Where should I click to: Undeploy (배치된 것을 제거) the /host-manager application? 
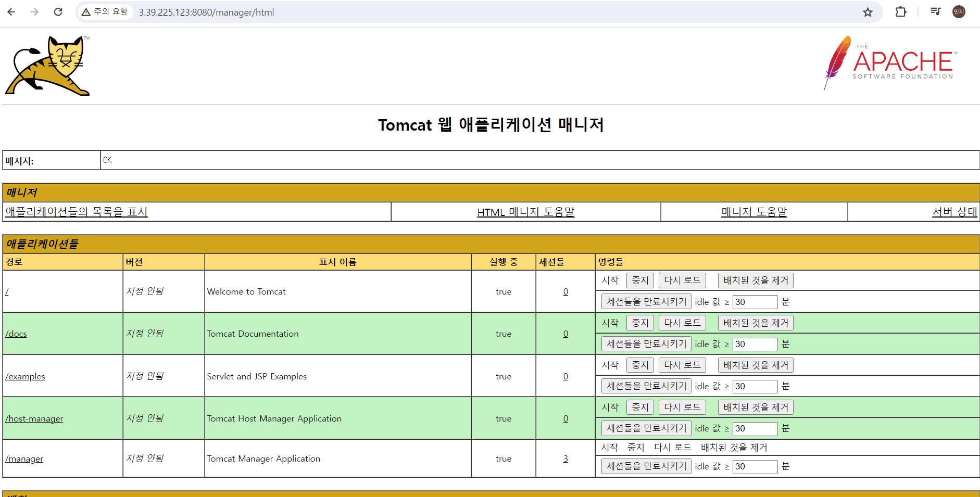point(756,407)
